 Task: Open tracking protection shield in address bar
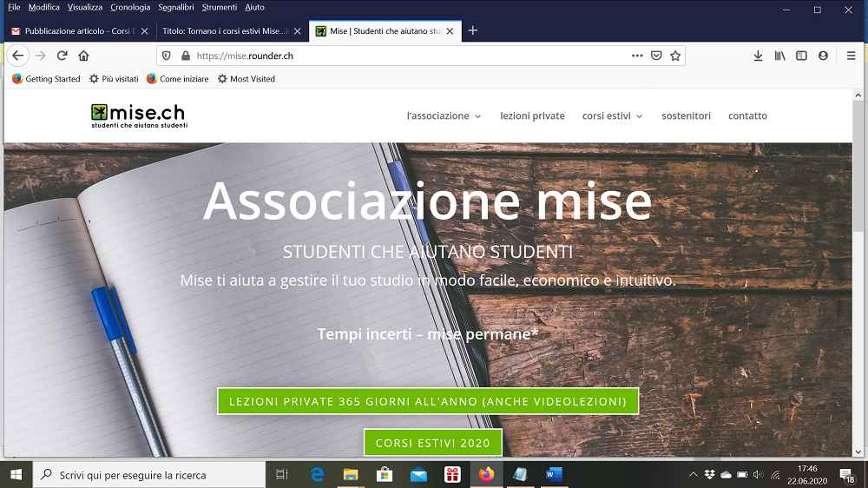tap(166, 56)
